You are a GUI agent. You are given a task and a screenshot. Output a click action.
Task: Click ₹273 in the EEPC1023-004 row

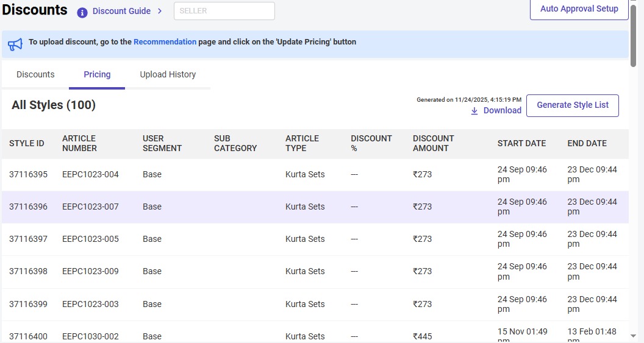(x=422, y=174)
